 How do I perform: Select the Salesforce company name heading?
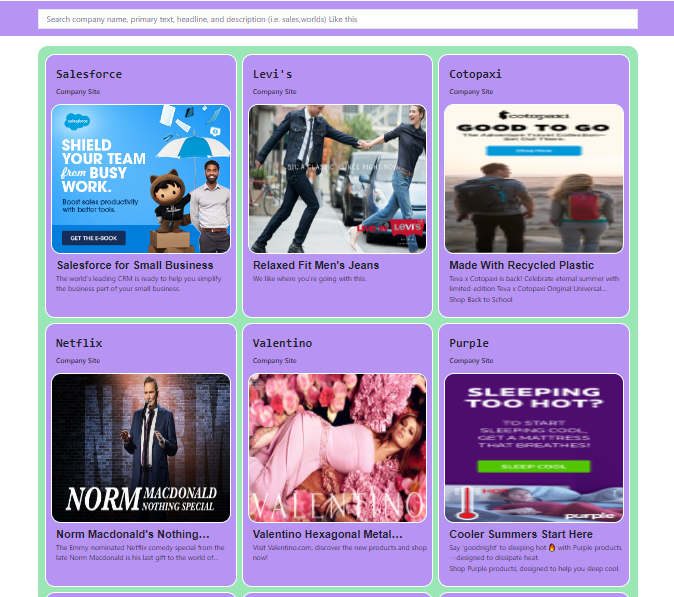(x=89, y=74)
